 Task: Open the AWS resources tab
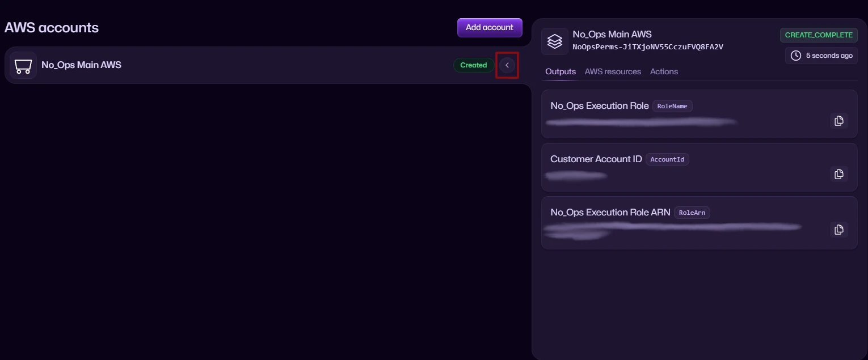pyautogui.click(x=613, y=71)
